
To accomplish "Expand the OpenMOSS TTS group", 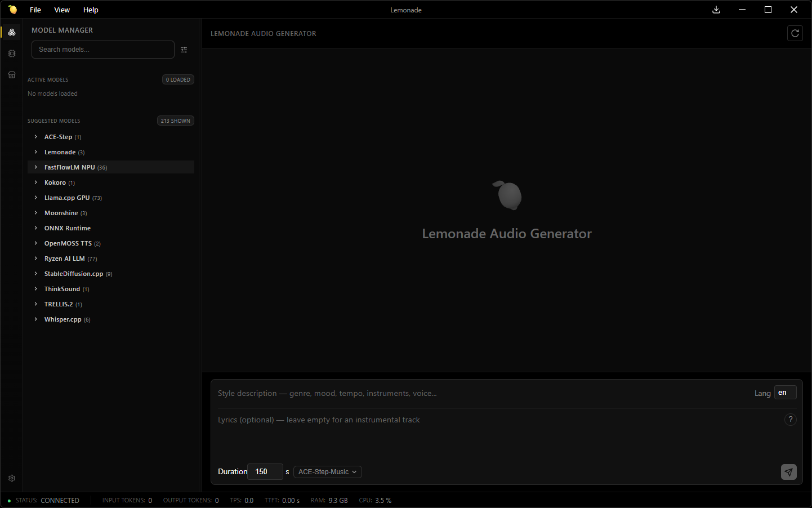I will click(x=111, y=243).
